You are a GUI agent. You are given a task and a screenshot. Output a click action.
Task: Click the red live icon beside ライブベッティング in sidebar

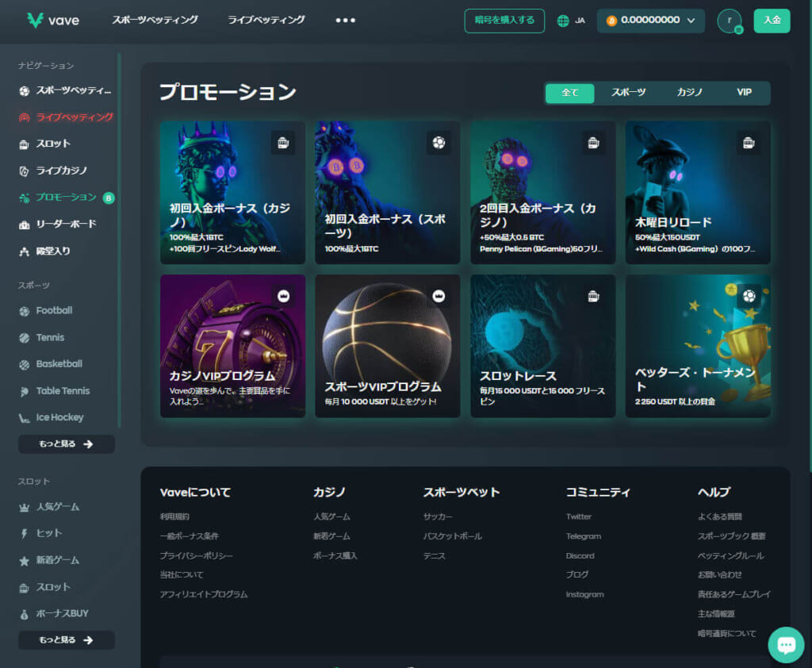25,117
